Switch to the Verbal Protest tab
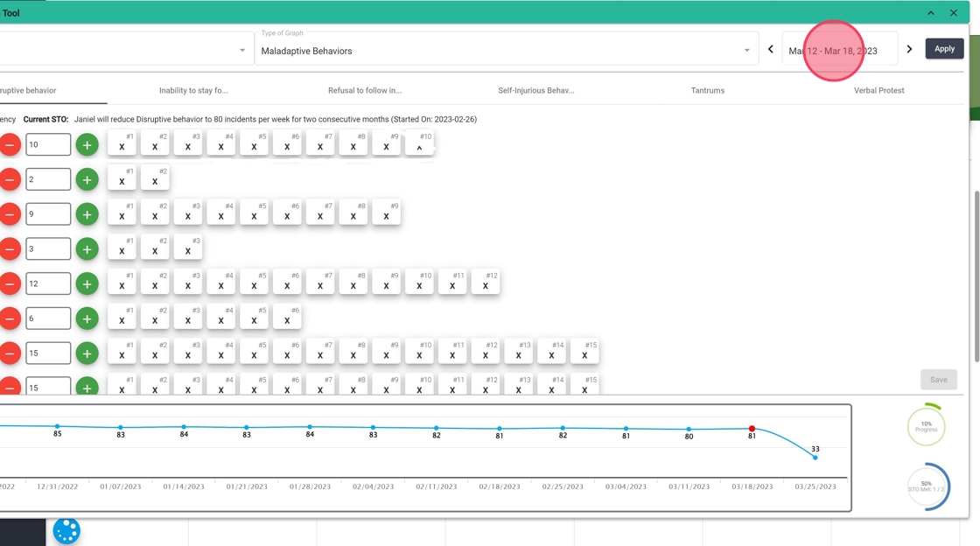 878,90
